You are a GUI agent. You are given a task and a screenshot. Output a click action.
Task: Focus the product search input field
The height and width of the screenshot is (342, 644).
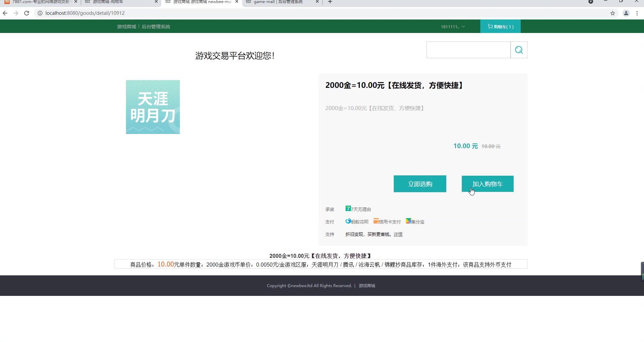[x=468, y=50]
